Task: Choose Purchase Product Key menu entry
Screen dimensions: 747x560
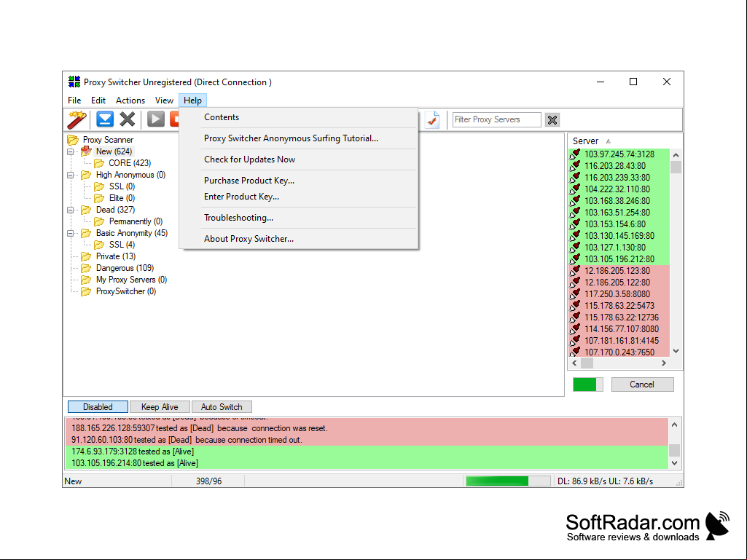Action: (299, 181)
